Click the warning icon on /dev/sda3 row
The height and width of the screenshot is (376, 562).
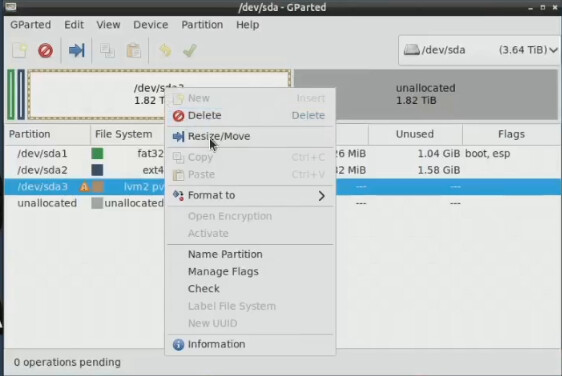click(x=84, y=187)
